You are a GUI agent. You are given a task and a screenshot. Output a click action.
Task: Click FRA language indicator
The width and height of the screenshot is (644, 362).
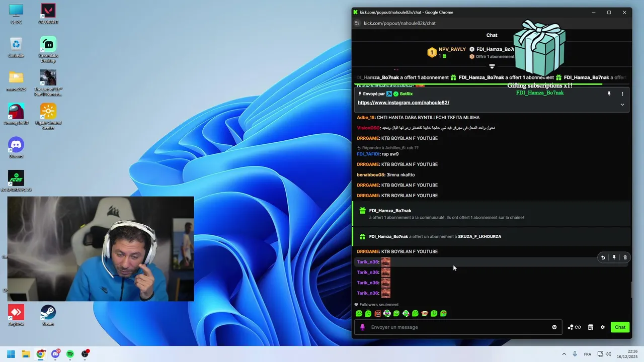click(x=587, y=354)
